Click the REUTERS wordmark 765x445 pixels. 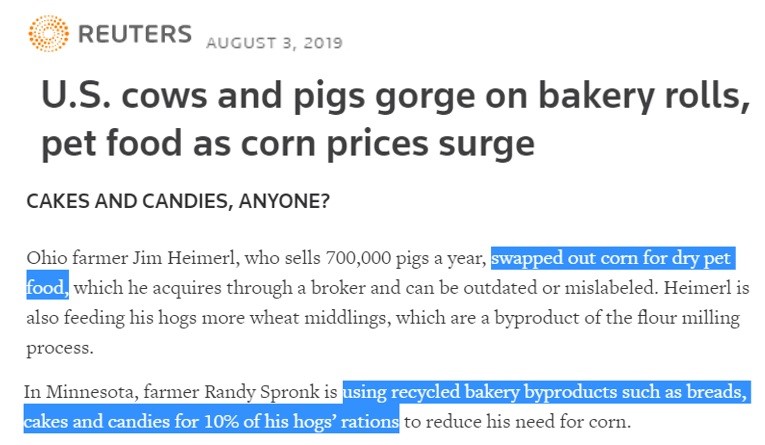pos(135,34)
